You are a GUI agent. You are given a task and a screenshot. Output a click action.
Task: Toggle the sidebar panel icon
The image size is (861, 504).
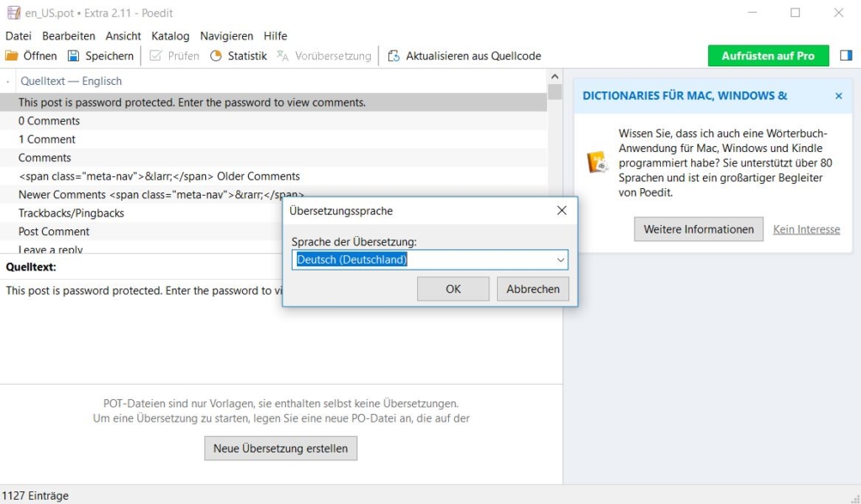coord(846,55)
